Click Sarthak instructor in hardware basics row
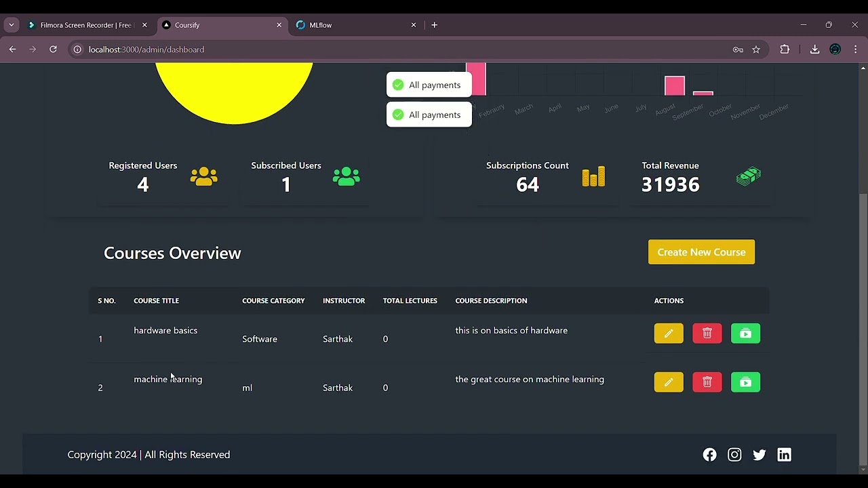 click(338, 339)
